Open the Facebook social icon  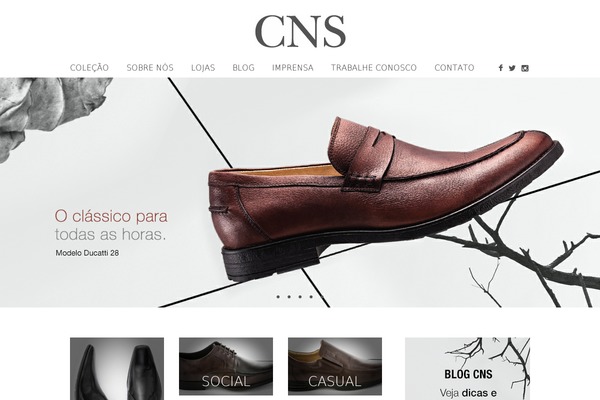coord(501,68)
